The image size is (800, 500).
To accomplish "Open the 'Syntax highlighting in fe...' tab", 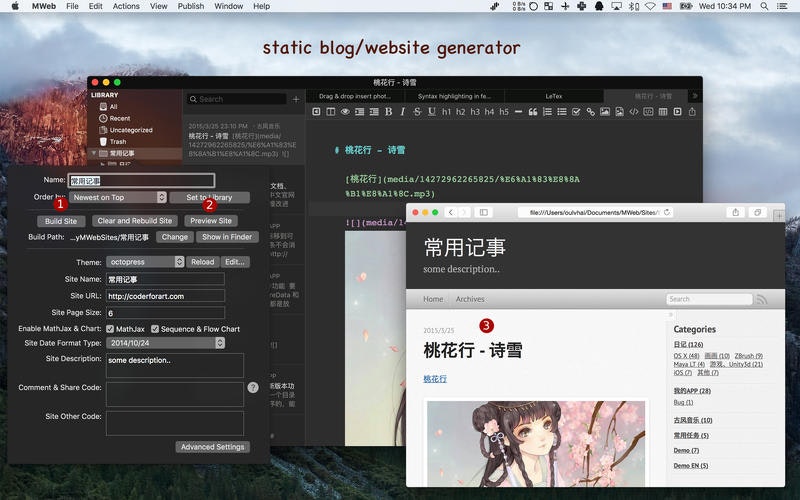I will [x=454, y=96].
